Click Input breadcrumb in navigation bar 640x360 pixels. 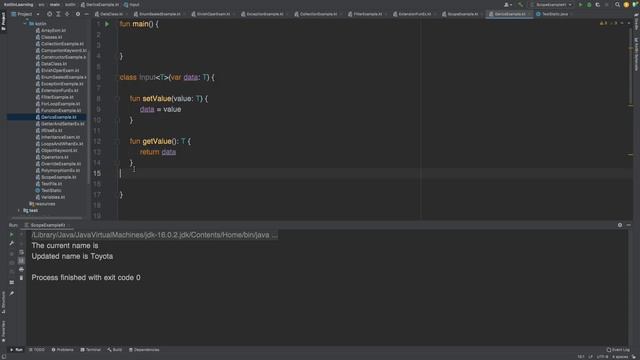point(131,4)
